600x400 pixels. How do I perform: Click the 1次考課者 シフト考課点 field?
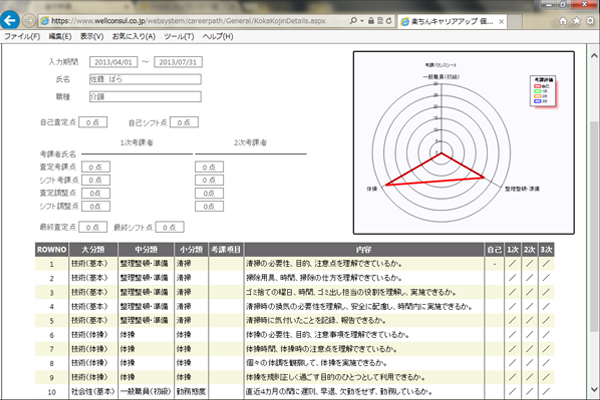[x=96, y=180]
